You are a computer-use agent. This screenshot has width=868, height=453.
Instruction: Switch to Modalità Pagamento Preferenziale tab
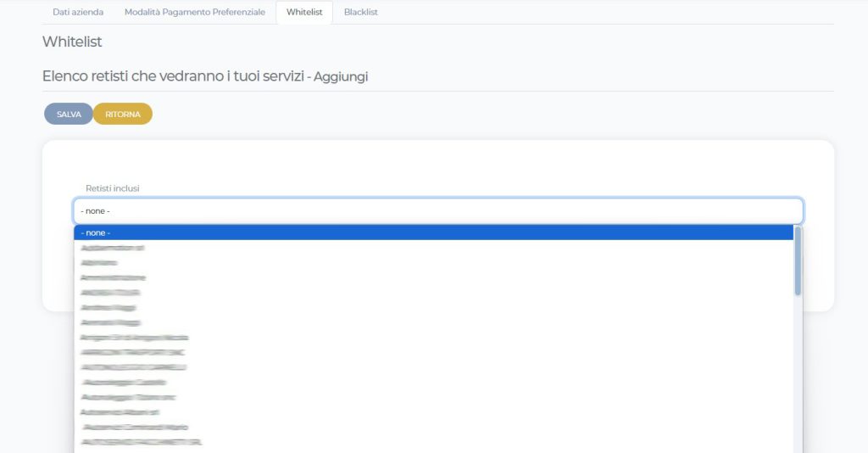pyautogui.click(x=194, y=13)
